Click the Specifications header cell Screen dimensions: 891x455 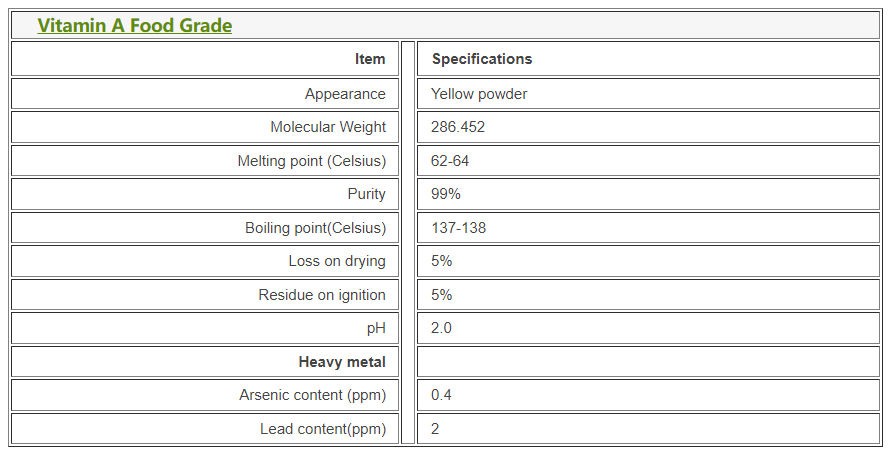coord(482,59)
